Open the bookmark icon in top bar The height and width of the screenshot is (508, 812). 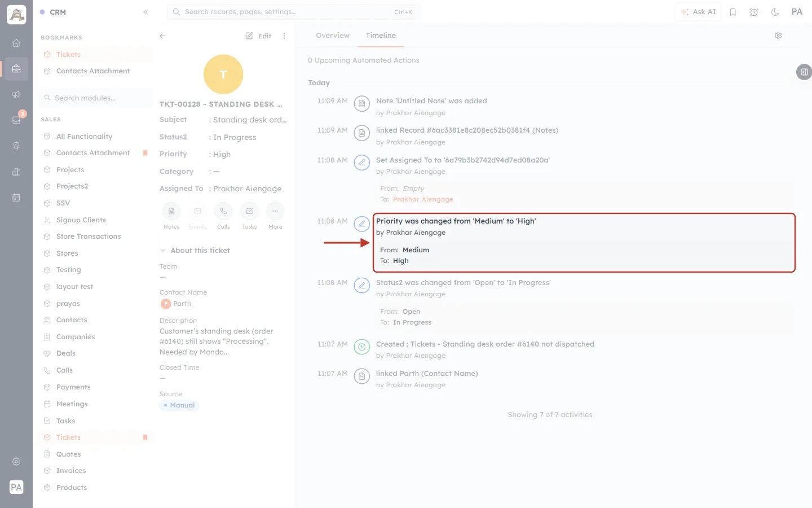click(733, 12)
